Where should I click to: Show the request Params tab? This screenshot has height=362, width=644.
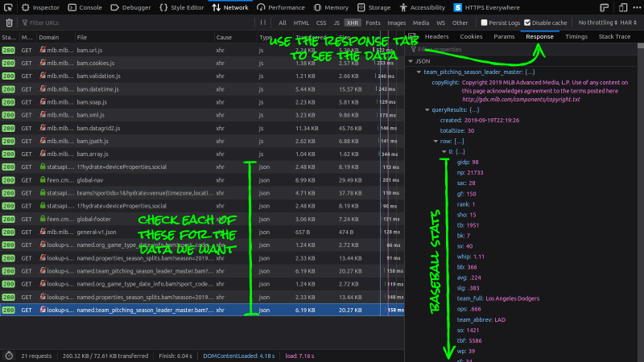coord(504,36)
